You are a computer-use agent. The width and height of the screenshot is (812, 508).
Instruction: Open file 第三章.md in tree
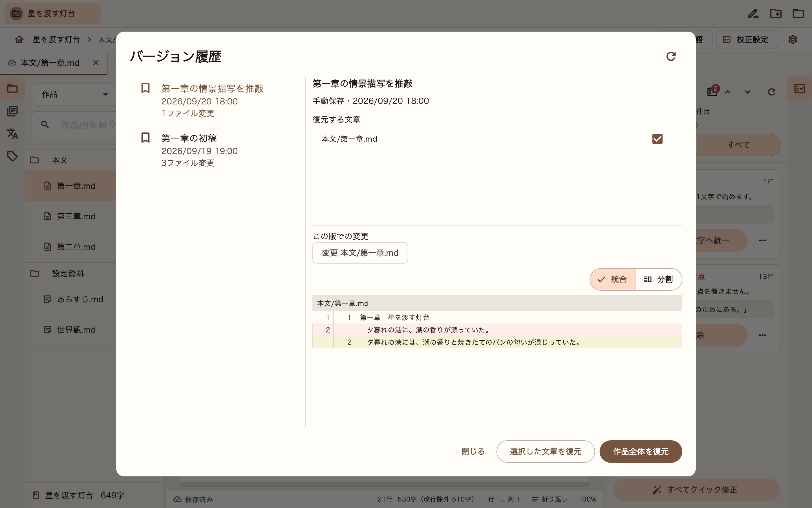click(70, 216)
